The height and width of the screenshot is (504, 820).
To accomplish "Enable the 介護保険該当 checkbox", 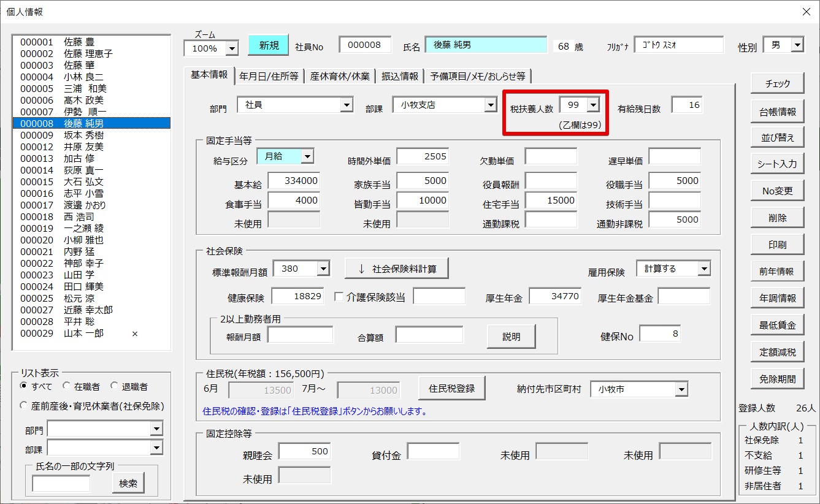I will 339,297.
